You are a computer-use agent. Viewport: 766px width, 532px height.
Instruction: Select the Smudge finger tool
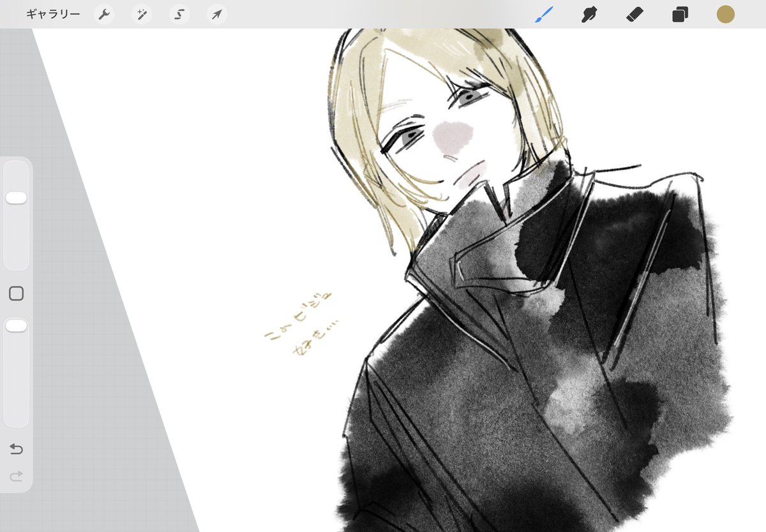[589, 14]
